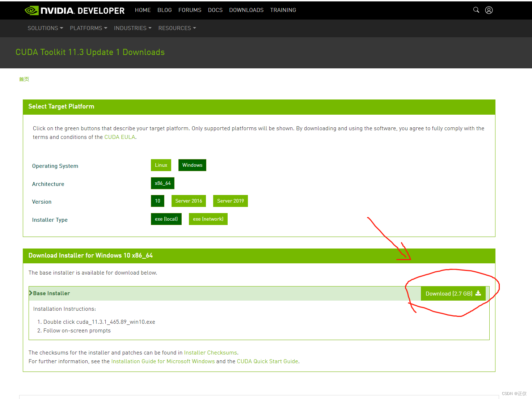Click the 首页 breadcrumb link

tap(24, 79)
